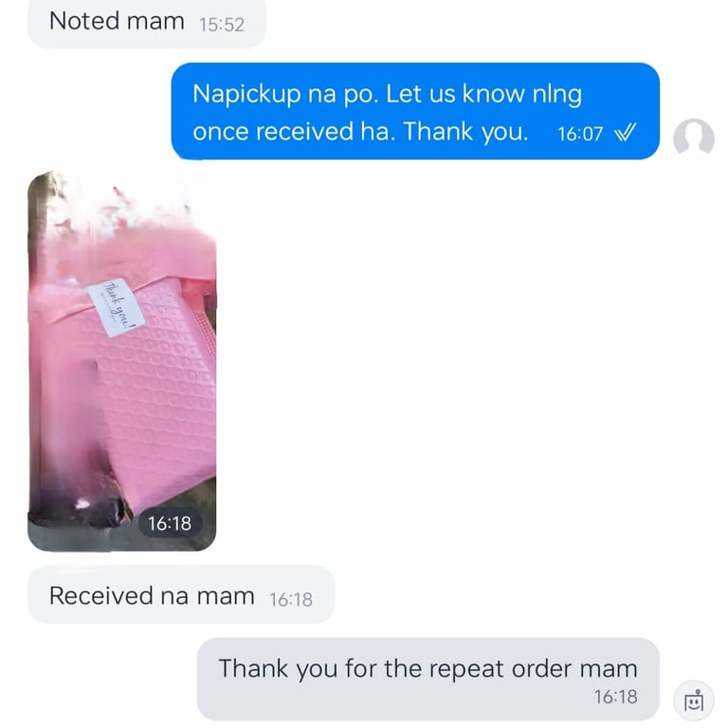Tap the 'Thank you!' sticker in photo
This screenshot has width=728, height=728.
click(117, 307)
